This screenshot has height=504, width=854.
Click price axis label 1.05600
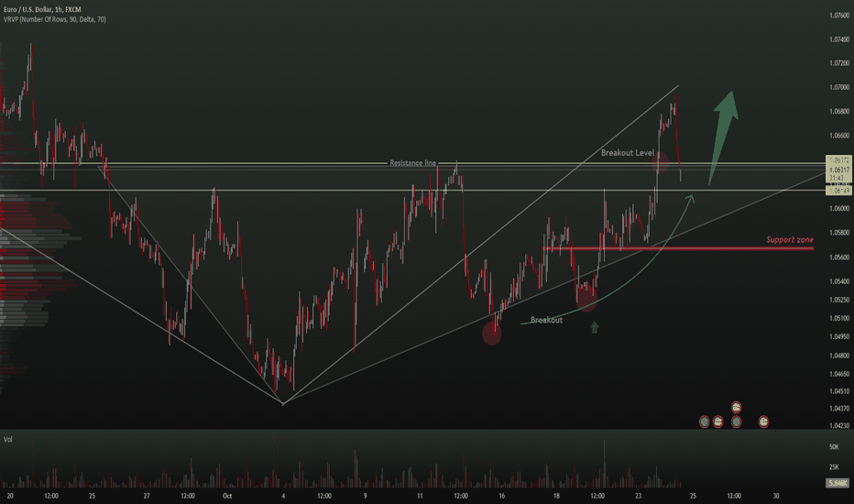(x=838, y=257)
